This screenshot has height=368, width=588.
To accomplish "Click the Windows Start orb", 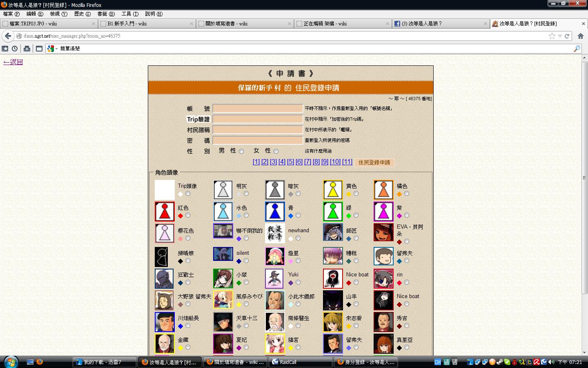I will click(x=11, y=362).
